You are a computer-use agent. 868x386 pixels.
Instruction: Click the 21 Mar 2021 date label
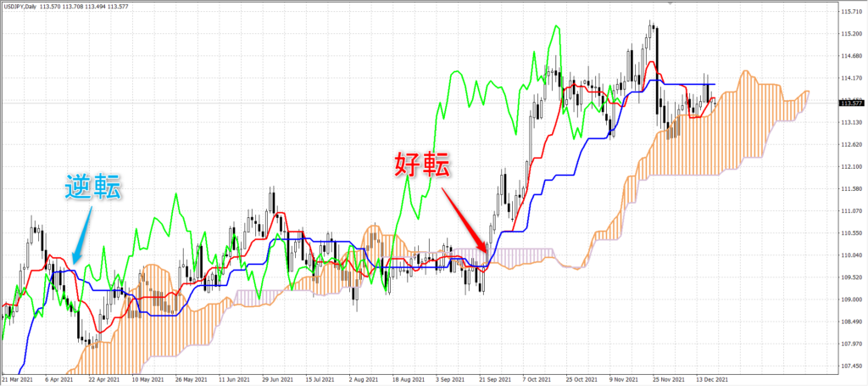pos(15,380)
